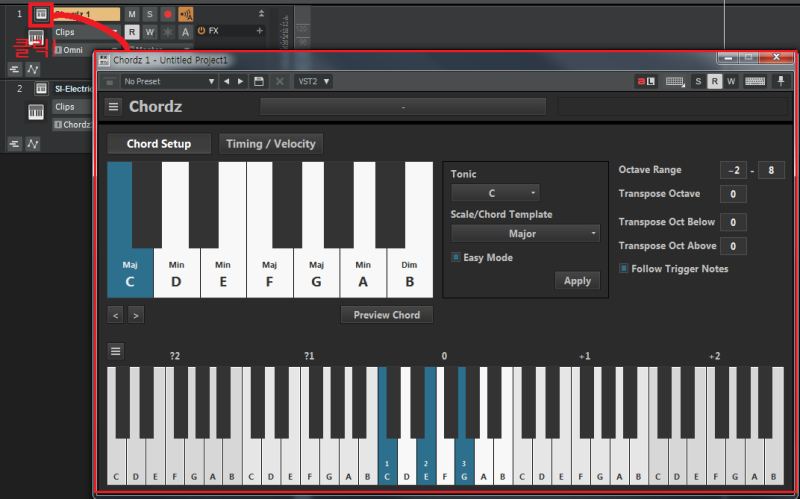Pin the Chordz plugin window
800x499 pixels.
[781, 81]
